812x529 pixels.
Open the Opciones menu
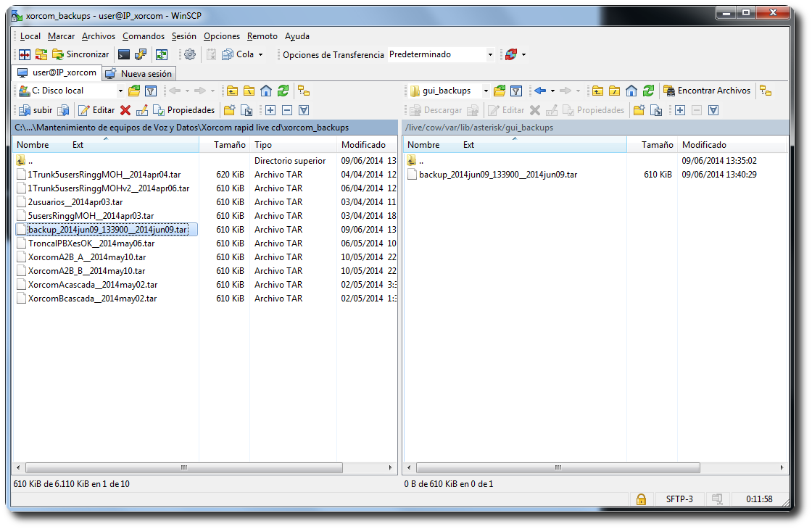[x=222, y=36]
